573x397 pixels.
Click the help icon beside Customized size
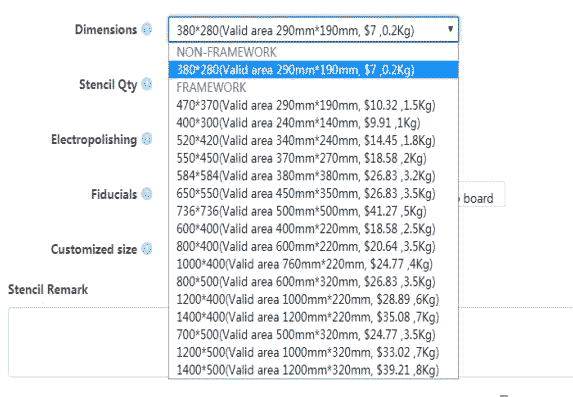(x=147, y=249)
